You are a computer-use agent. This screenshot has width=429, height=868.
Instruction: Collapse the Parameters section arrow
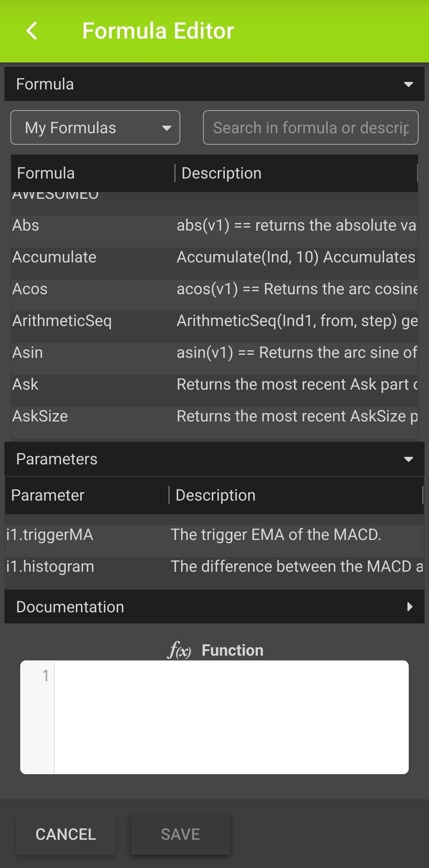[x=408, y=459]
